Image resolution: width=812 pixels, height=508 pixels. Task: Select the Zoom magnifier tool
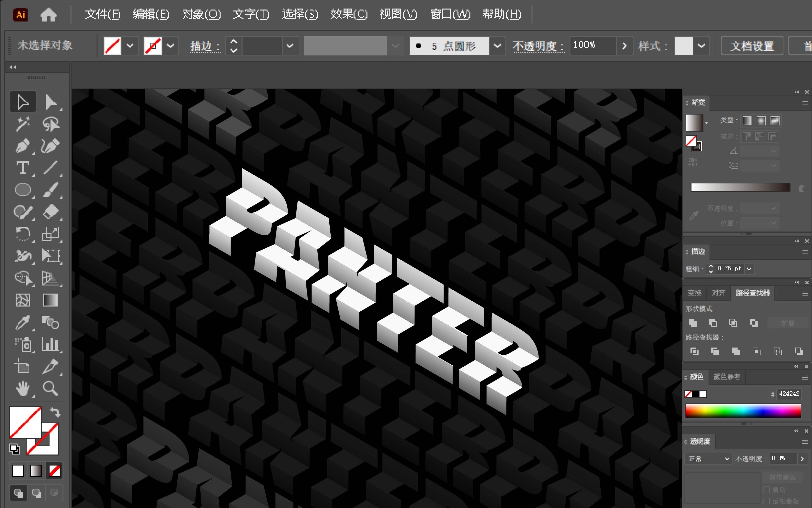(x=51, y=388)
